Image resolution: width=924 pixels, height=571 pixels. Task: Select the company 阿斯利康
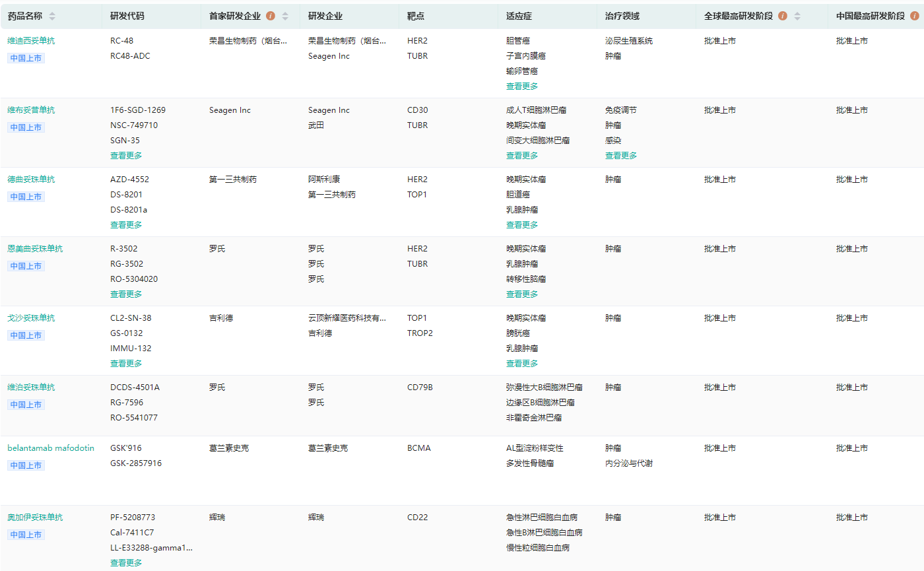(x=324, y=180)
